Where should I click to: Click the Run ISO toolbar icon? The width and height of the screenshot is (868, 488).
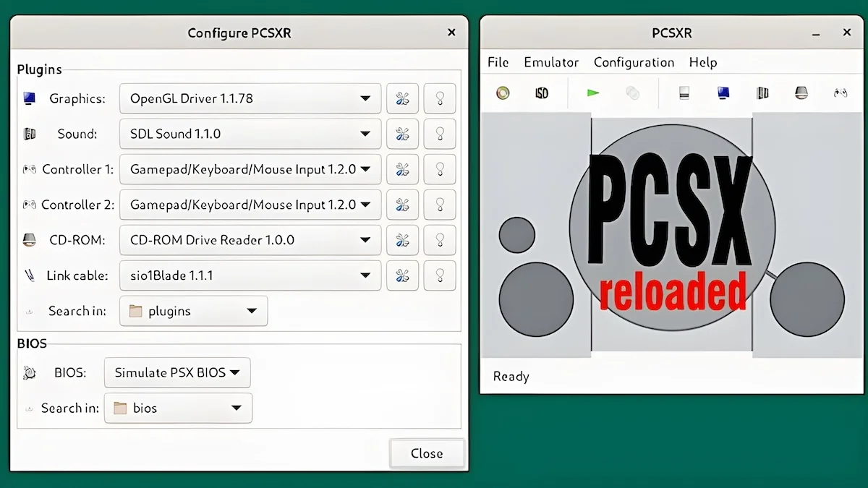(541, 93)
